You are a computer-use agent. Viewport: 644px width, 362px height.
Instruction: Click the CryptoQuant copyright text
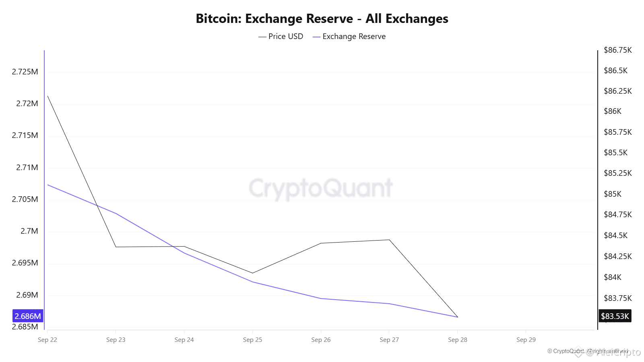click(x=588, y=351)
